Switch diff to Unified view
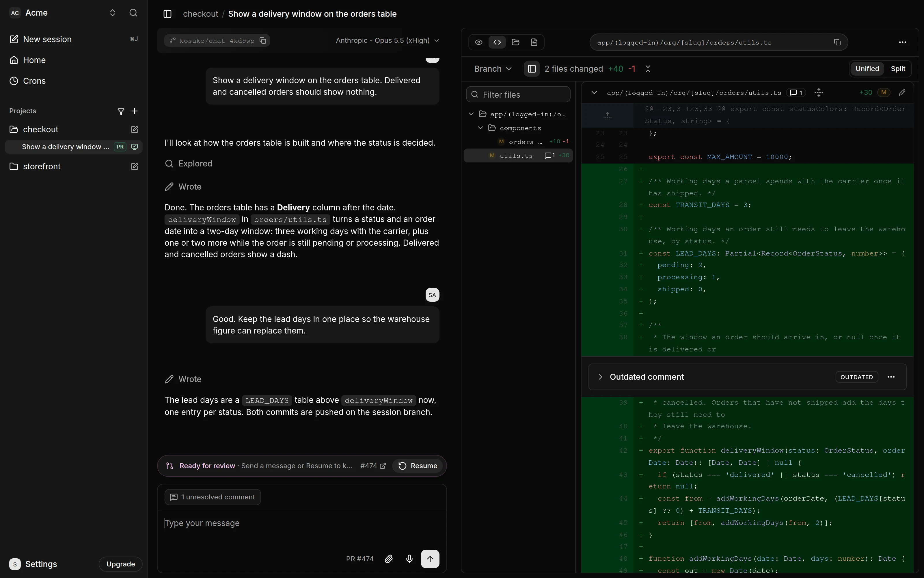Screen dimensions: 924x578 pos(867,69)
